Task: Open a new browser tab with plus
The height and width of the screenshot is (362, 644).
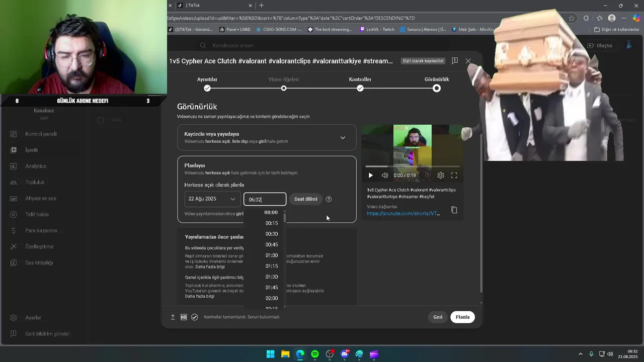Action: 261,6
